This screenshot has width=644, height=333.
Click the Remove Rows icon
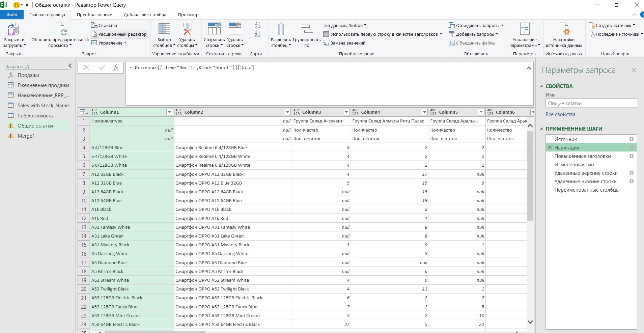click(x=235, y=29)
